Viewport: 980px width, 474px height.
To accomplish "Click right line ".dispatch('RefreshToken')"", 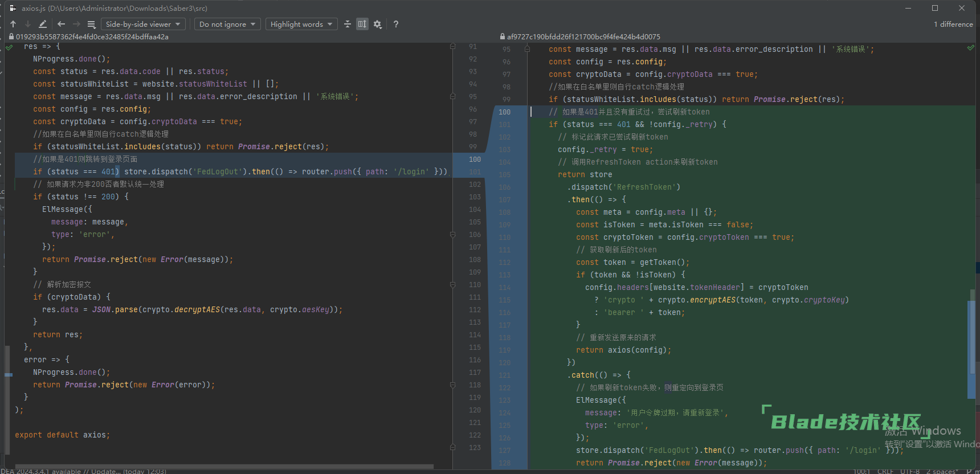I will point(623,187).
